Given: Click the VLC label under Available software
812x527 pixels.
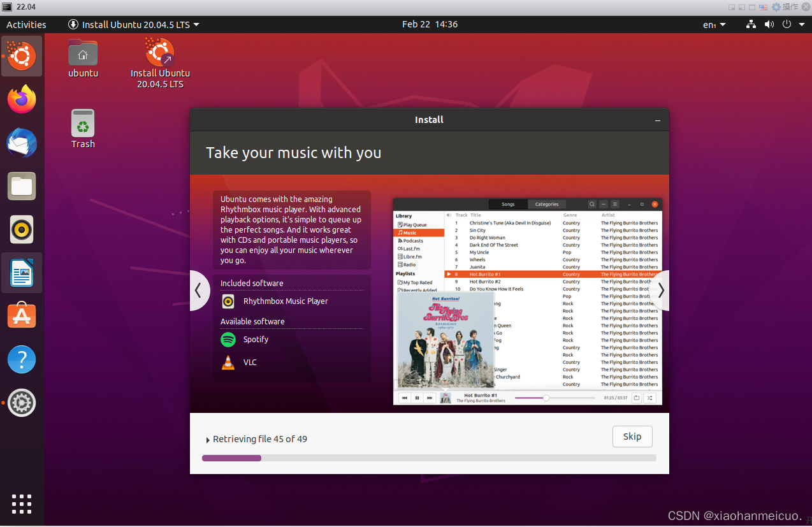Looking at the screenshot, I should click(x=250, y=363).
